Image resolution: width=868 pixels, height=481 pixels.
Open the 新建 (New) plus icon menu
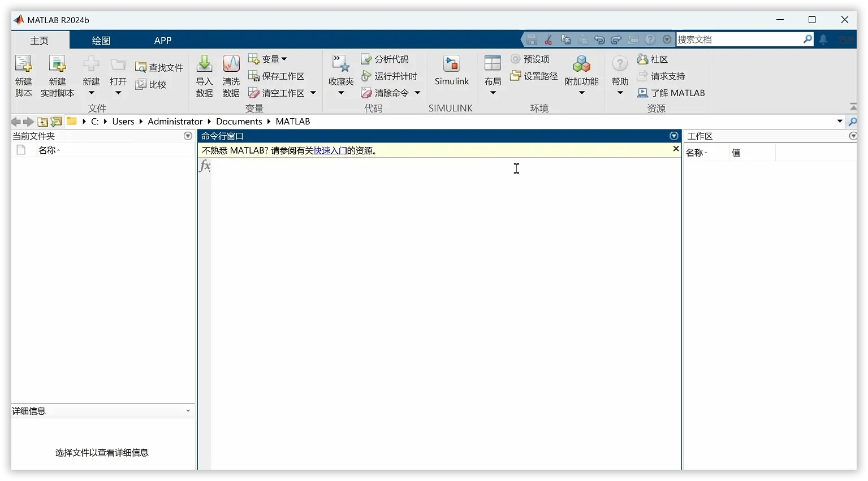pos(91,64)
